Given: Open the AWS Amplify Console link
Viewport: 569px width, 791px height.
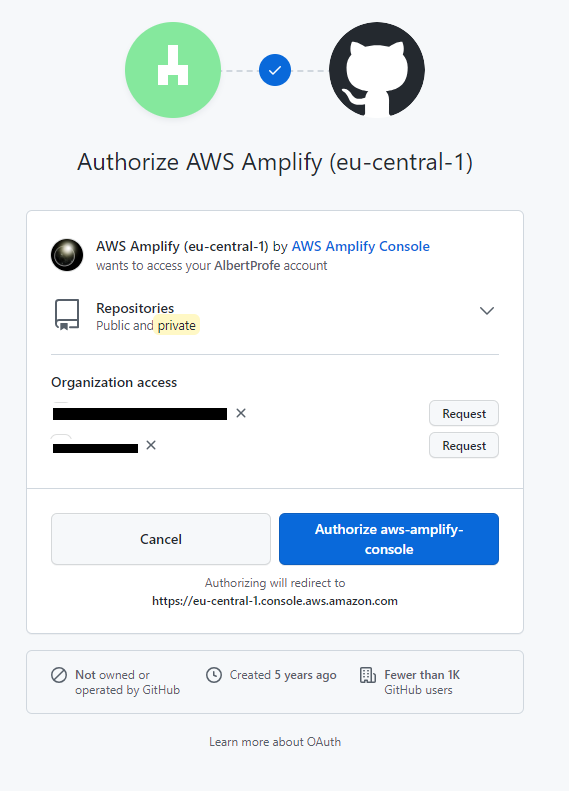Looking at the screenshot, I should click(361, 246).
